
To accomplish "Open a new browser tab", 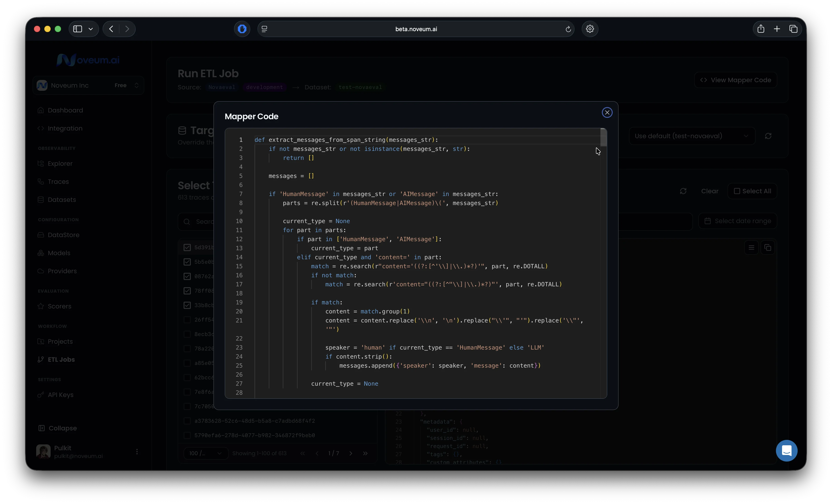I will point(777,29).
